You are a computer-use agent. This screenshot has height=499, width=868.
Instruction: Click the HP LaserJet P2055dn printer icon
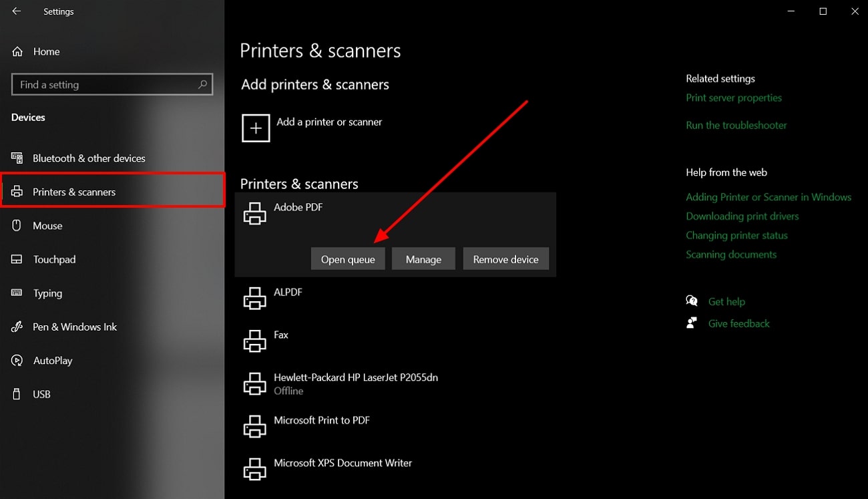tap(254, 384)
